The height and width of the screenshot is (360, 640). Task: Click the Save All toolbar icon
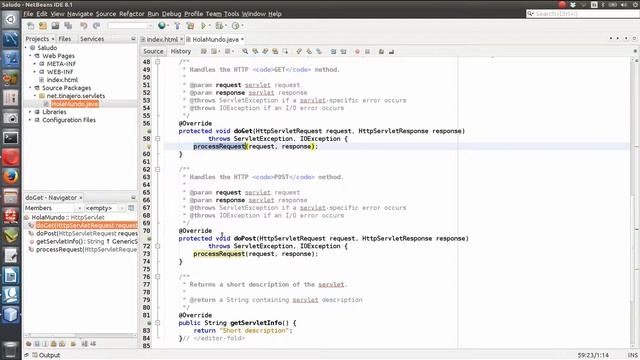point(68,26)
